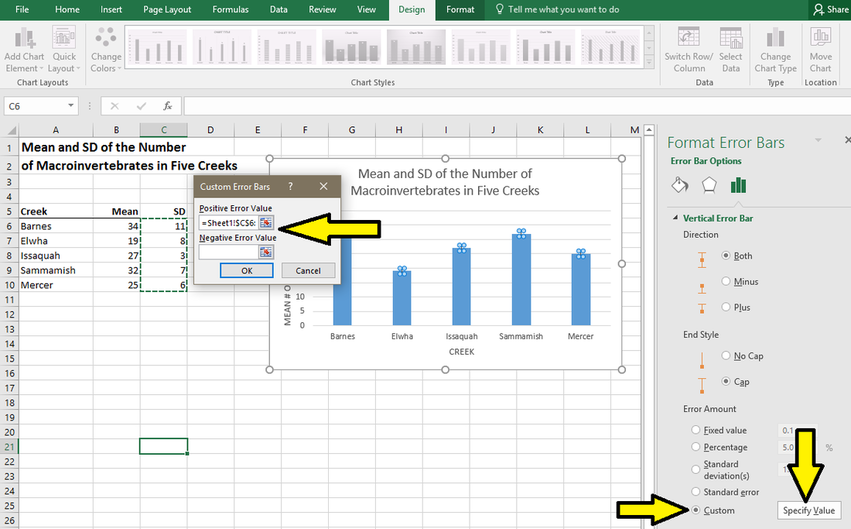The height and width of the screenshot is (529, 851).
Task: Click the Select Data icon
Action: (x=731, y=42)
